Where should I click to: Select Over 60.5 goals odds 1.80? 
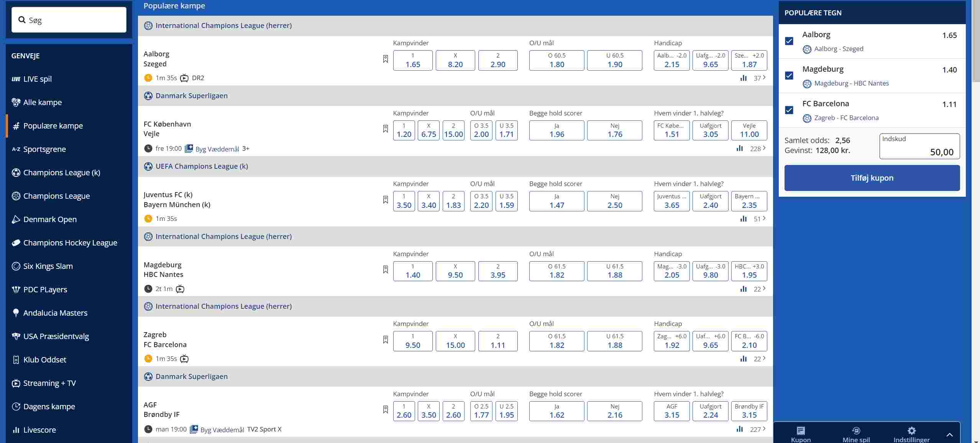[x=556, y=61]
